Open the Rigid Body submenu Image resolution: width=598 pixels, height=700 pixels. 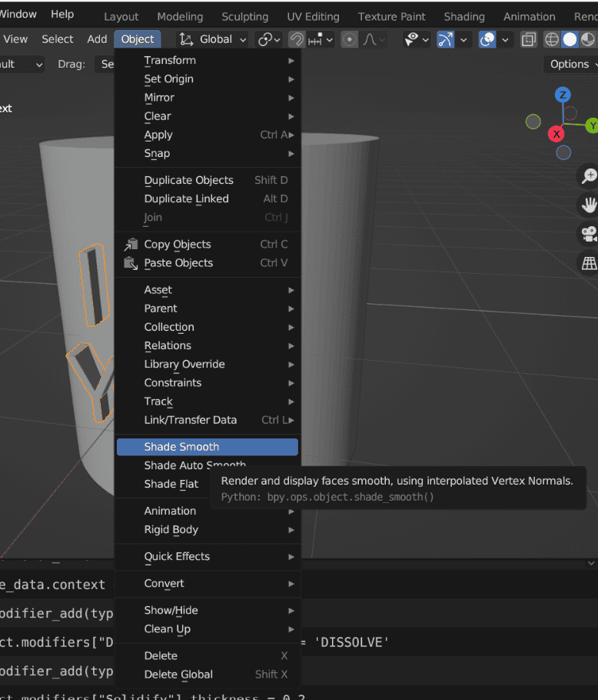click(208, 529)
